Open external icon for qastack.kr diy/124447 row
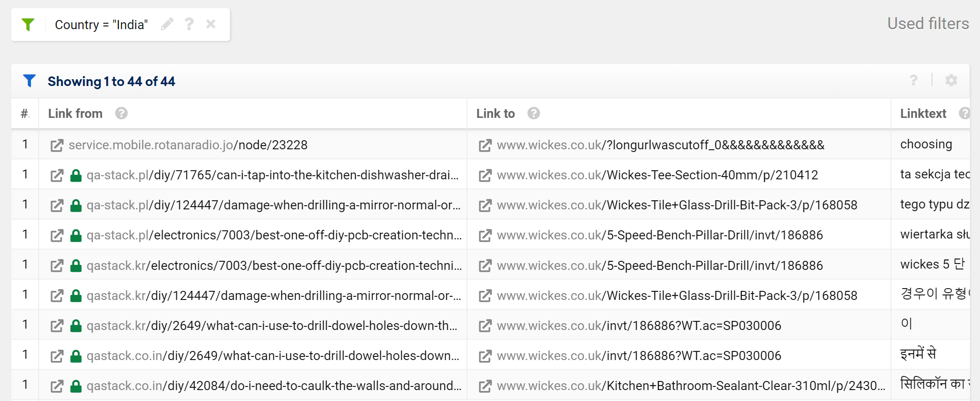 (57, 296)
